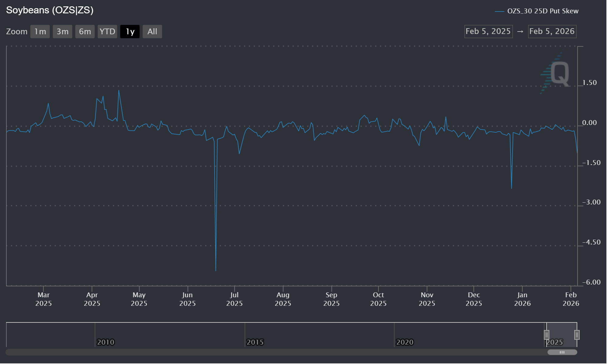Show All historical data range
This screenshot has width=607, height=364.
152,32
